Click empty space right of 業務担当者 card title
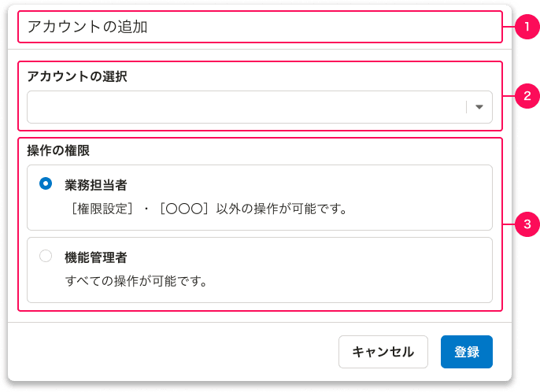The width and height of the screenshot is (540, 392). point(315,184)
